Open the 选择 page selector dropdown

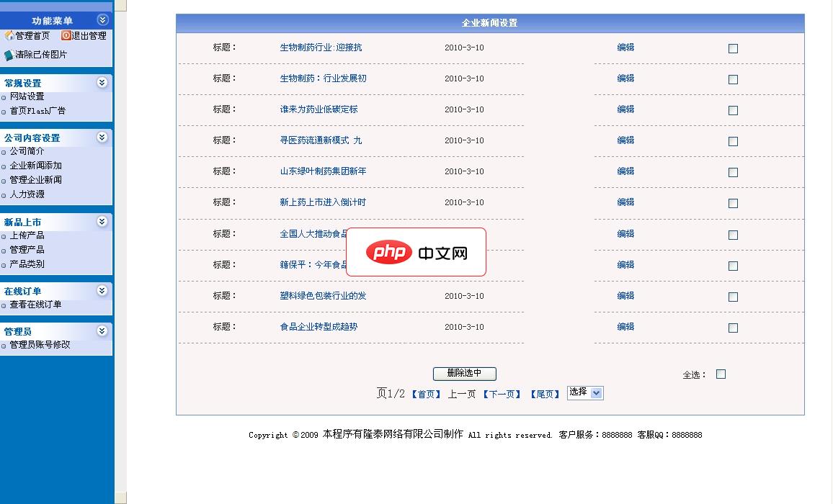(585, 393)
